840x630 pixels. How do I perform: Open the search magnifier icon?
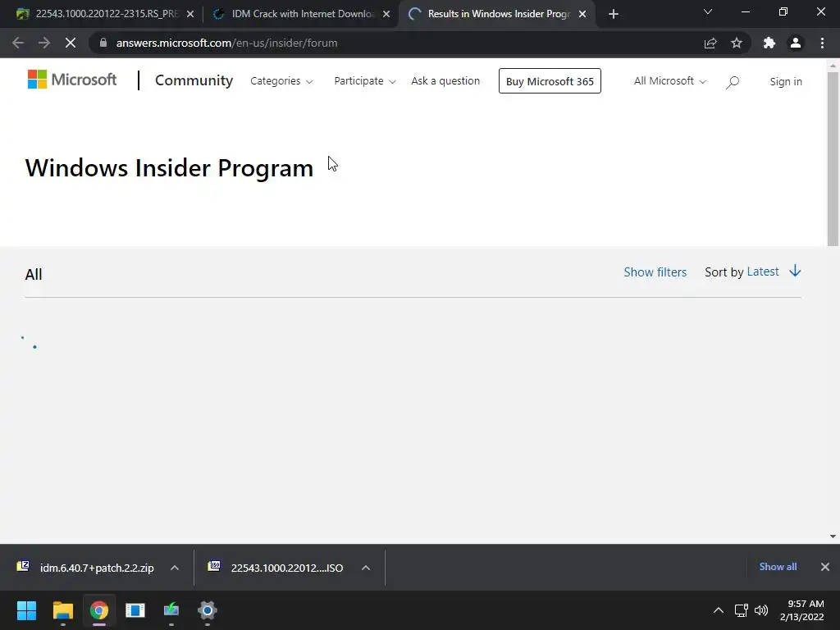click(x=733, y=82)
